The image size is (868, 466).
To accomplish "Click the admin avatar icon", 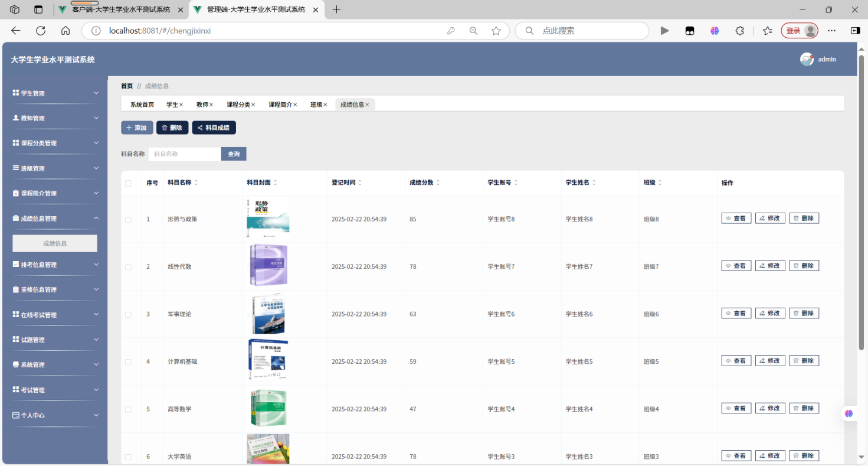I will (807, 59).
